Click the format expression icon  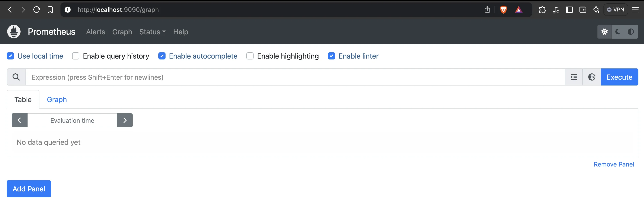[574, 77]
